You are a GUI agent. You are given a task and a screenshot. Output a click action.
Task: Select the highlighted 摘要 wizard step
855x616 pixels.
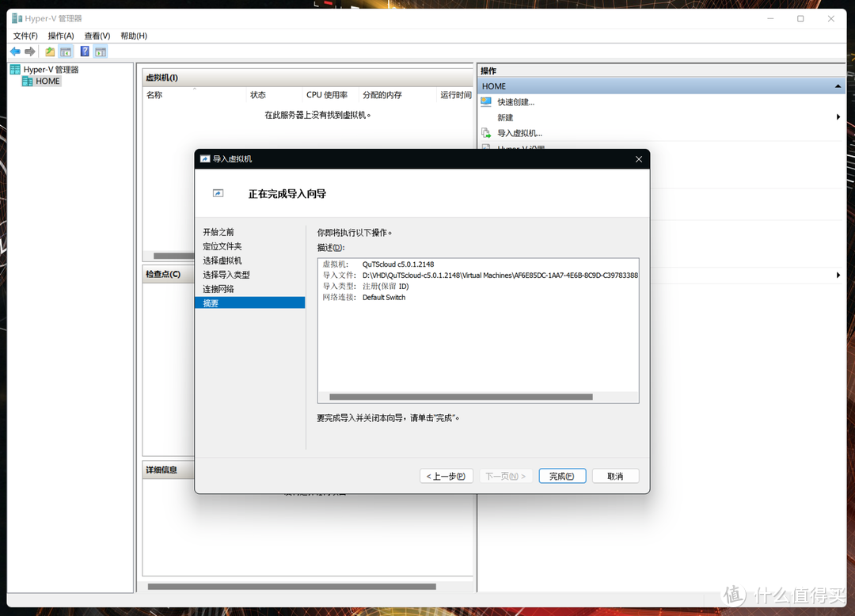[x=249, y=303]
